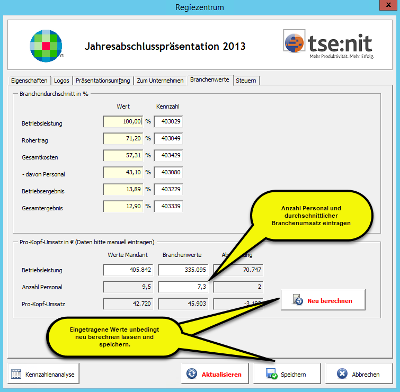This screenshot has width=400, height=392.
Task: Click the Kennzahl column header
Action: [167, 107]
